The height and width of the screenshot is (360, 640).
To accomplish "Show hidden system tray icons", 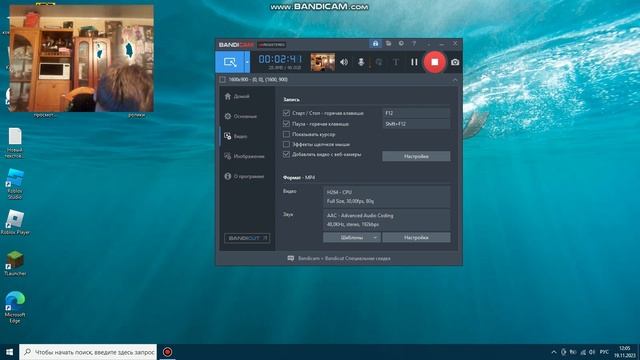I will click(x=554, y=352).
